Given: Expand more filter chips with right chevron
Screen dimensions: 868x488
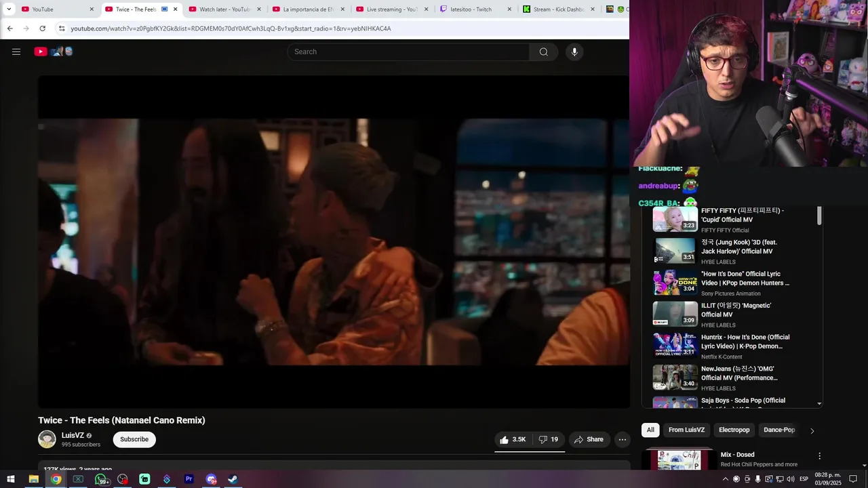Looking at the screenshot, I should pos(812,430).
